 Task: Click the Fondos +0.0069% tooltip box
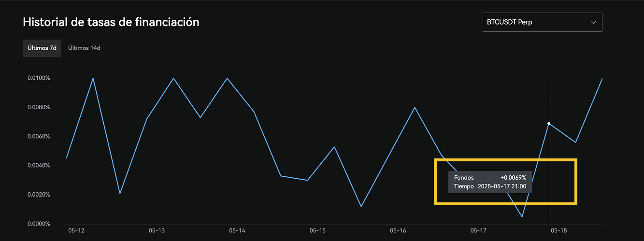coord(490,182)
